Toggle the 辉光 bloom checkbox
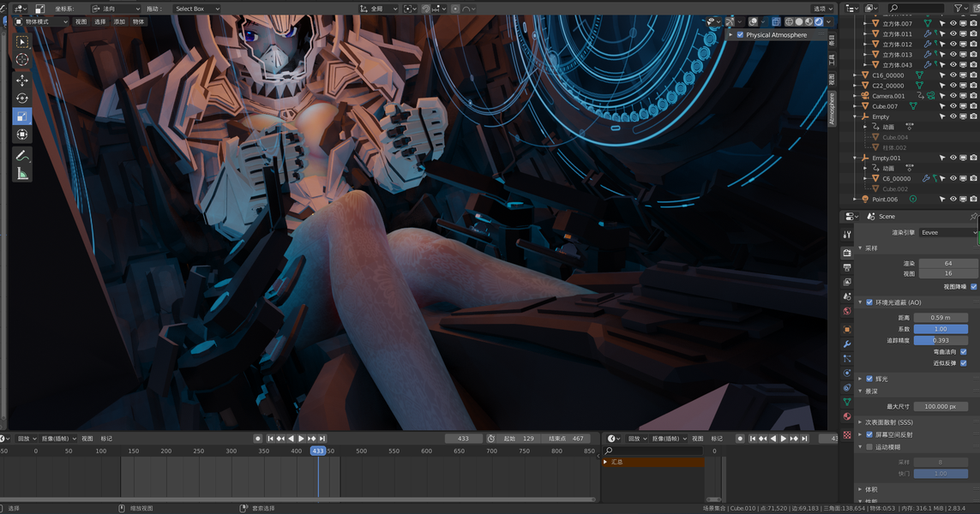The image size is (980, 514). 869,380
